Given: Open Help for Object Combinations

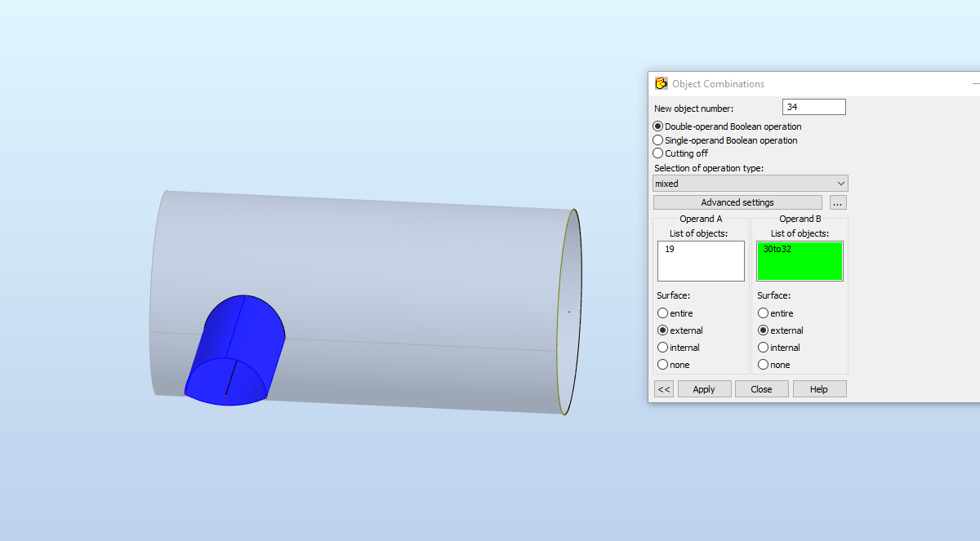Looking at the screenshot, I should pos(819,389).
